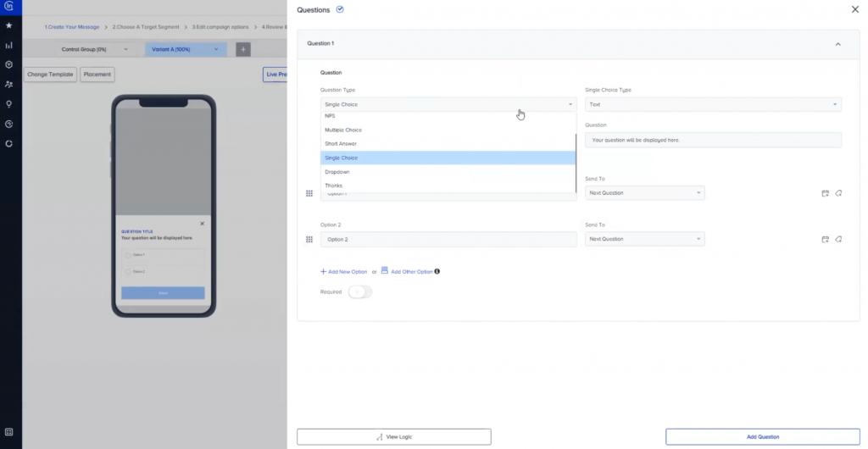868x449 pixels.
Task: Select Option 2 radio button in phone preview
Action: pos(128,272)
